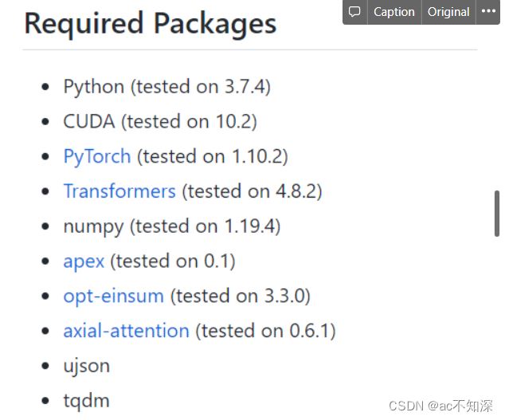This screenshot has width=505, height=420.
Task: Click the Required Packages heading
Action: (151, 24)
